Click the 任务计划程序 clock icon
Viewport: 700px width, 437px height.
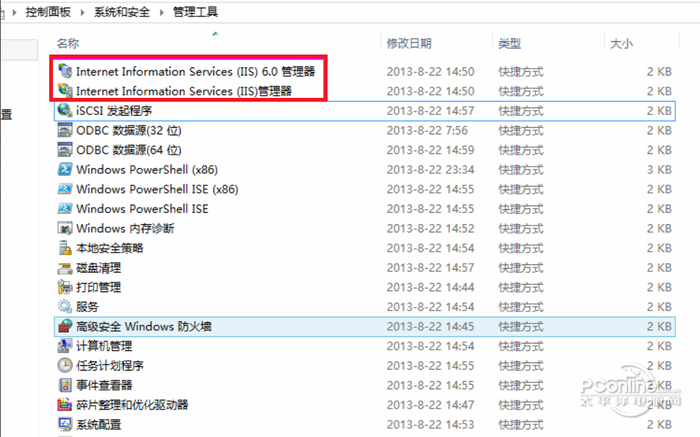click(x=65, y=366)
